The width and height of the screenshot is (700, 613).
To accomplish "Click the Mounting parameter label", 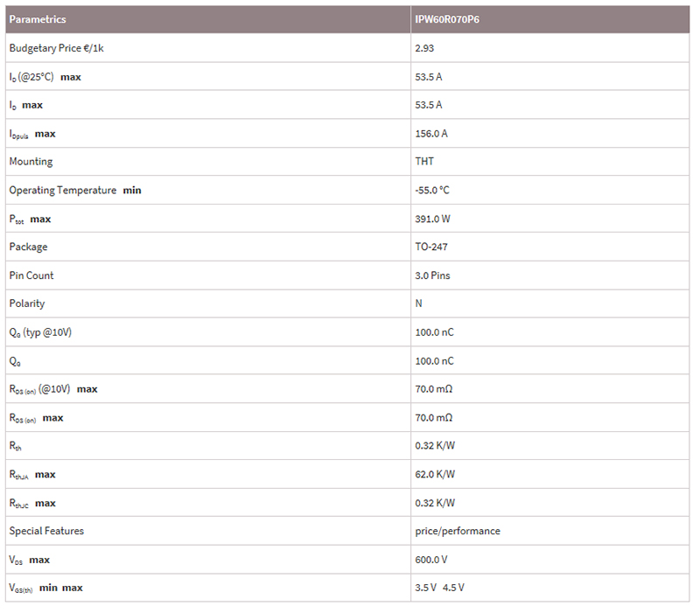I will click(31, 162).
